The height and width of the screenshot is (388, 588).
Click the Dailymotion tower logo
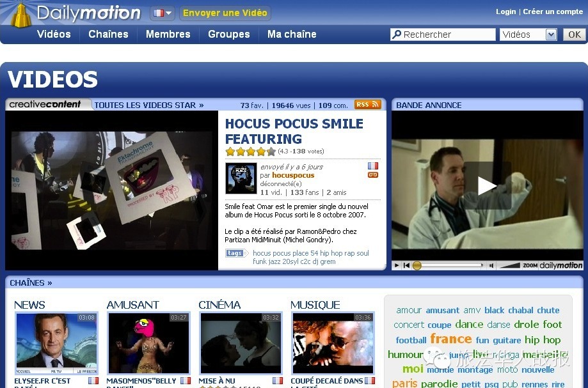[20, 15]
